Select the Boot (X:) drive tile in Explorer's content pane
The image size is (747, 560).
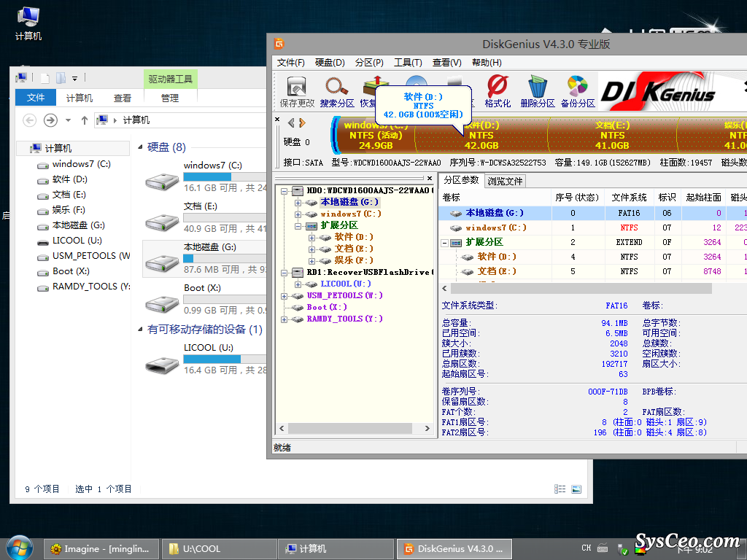pos(205,299)
